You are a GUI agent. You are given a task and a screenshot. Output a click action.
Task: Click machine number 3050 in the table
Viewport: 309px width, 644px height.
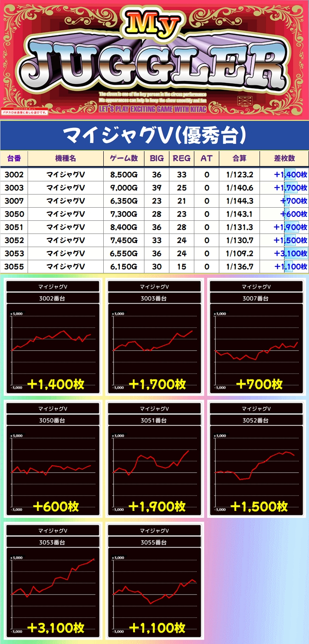[x=14, y=214]
